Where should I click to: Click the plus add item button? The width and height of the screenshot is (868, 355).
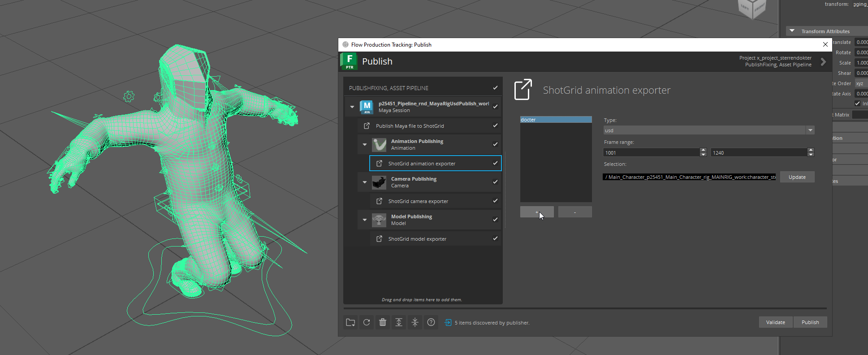tap(537, 212)
